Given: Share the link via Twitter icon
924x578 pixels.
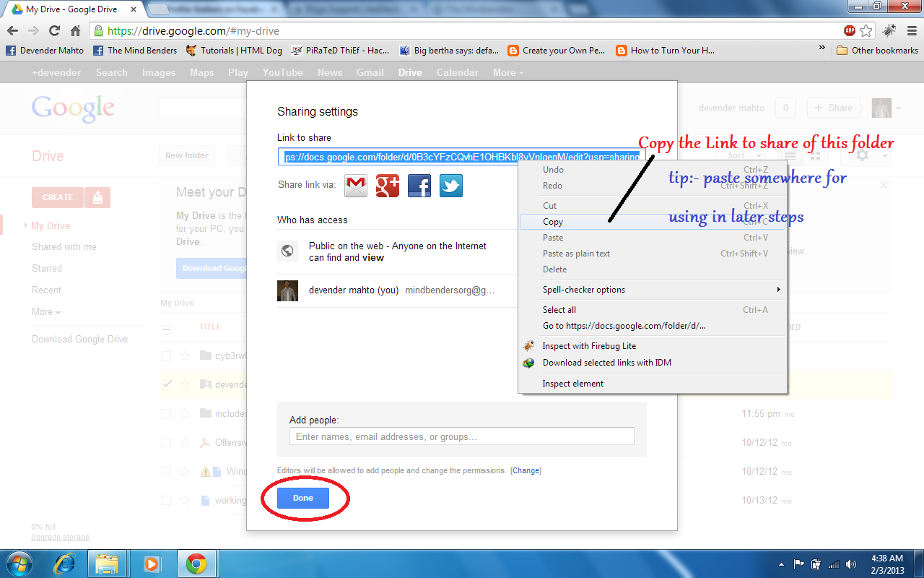Looking at the screenshot, I should [x=451, y=186].
